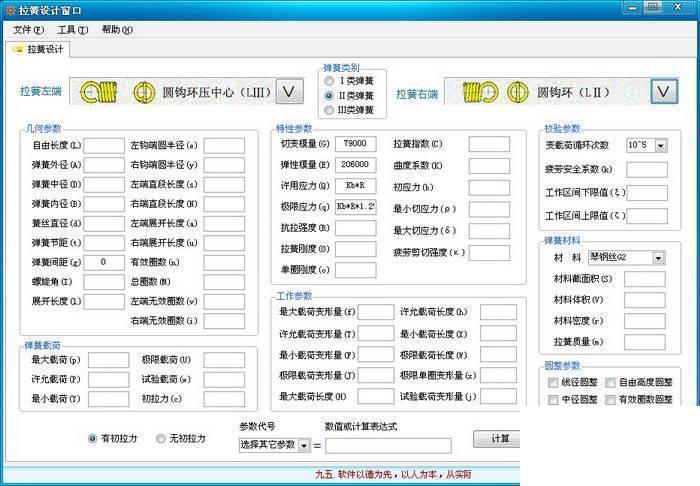Expand the 变载荷循环次数 dropdown

pos(661,145)
